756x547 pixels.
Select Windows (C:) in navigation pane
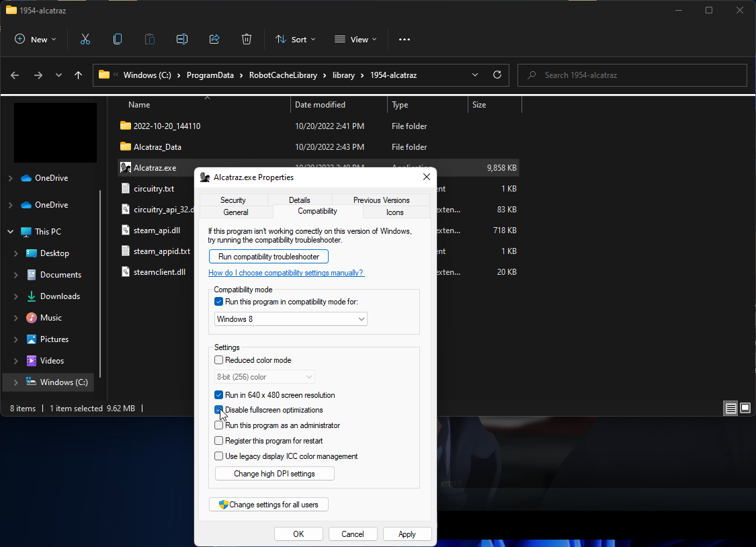pyautogui.click(x=64, y=382)
